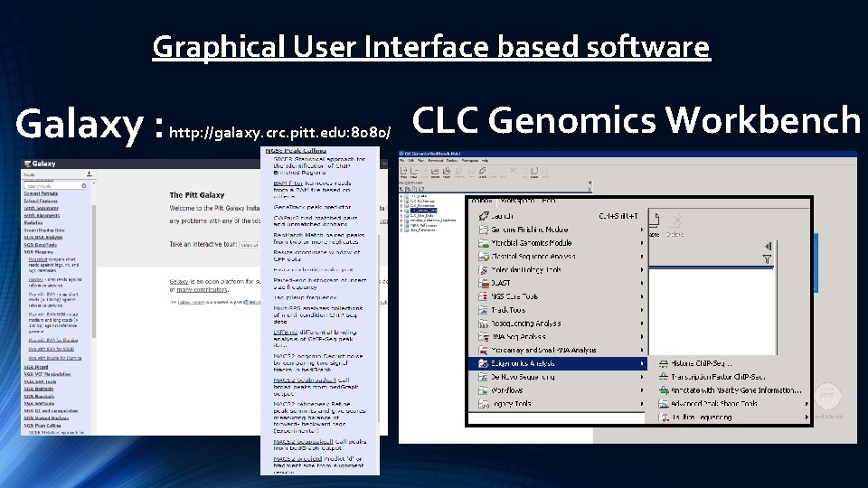Clear the Galaxy tool search with the x icon
This screenshot has height=488, width=868.
pyautogui.click(x=84, y=186)
